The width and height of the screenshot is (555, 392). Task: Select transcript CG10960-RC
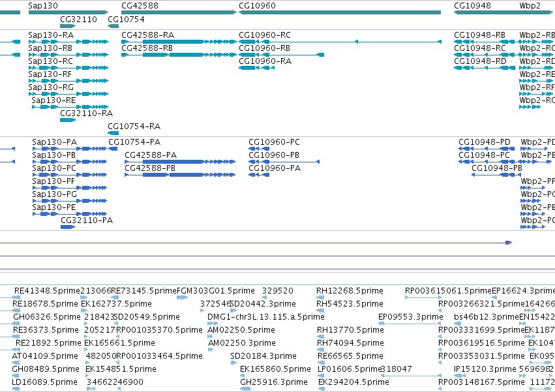[x=265, y=35]
